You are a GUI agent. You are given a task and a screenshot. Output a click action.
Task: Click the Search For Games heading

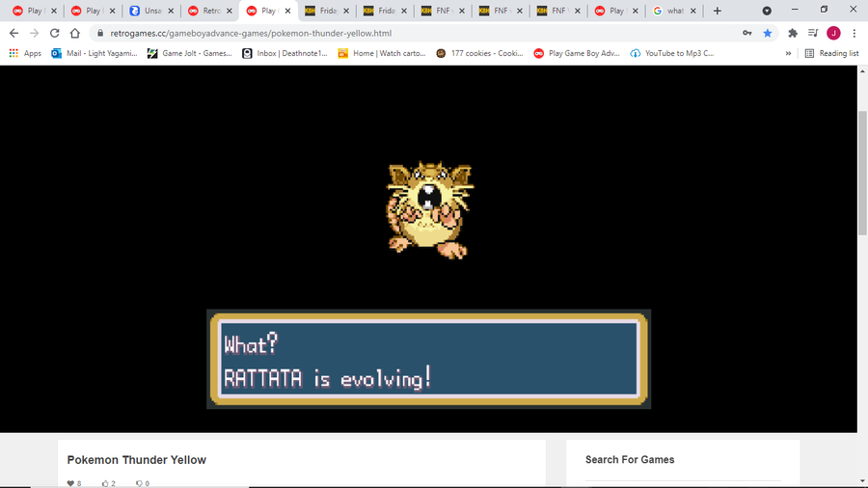630,459
